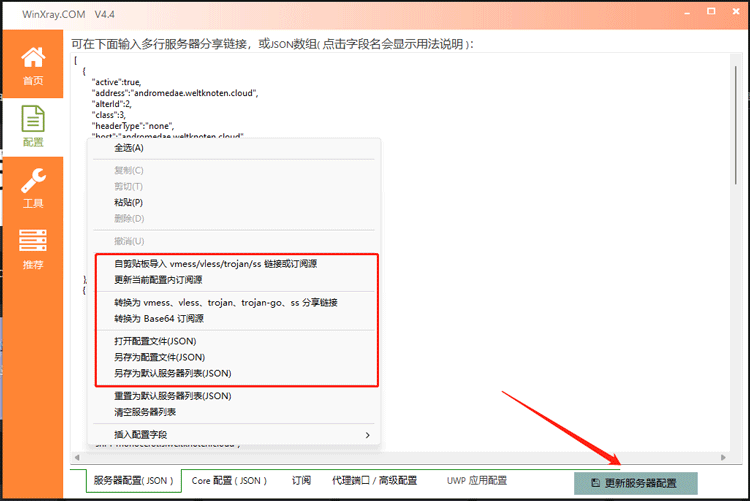Image resolution: width=750 pixels, height=501 pixels.
Task: Open the 首页 home section in sidebar
Action: click(33, 65)
